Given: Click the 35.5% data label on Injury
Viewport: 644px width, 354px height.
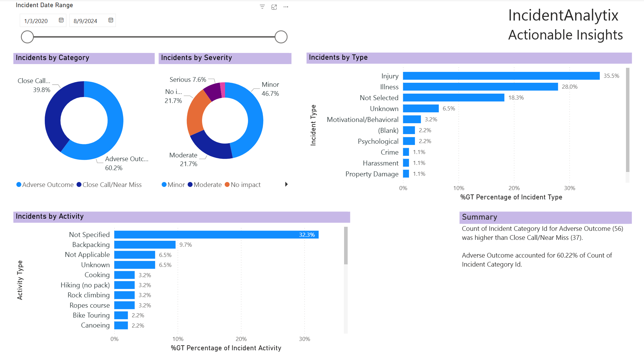Looking at the screenshot, I should tap(611, 76).
